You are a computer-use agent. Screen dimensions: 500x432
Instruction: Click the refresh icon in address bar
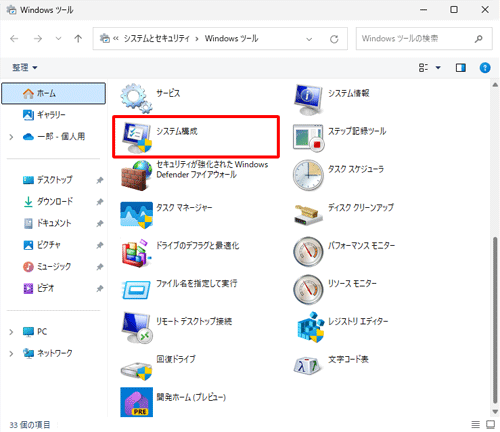(x=334, y=39)
